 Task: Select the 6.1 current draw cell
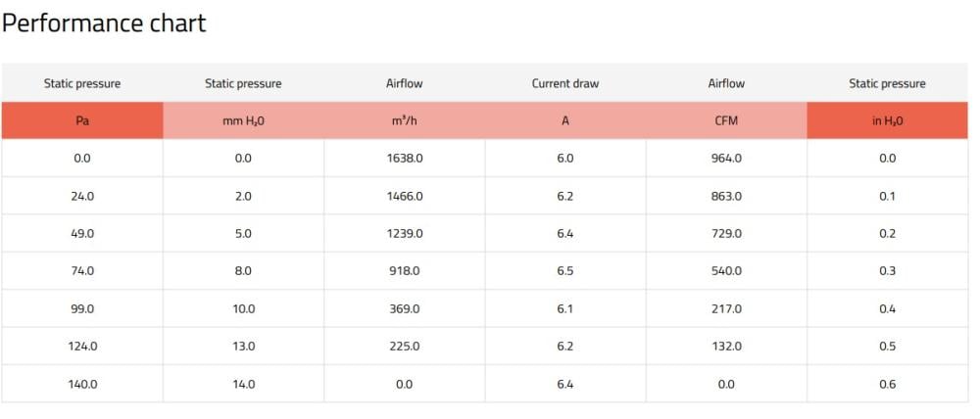point(565,308)
